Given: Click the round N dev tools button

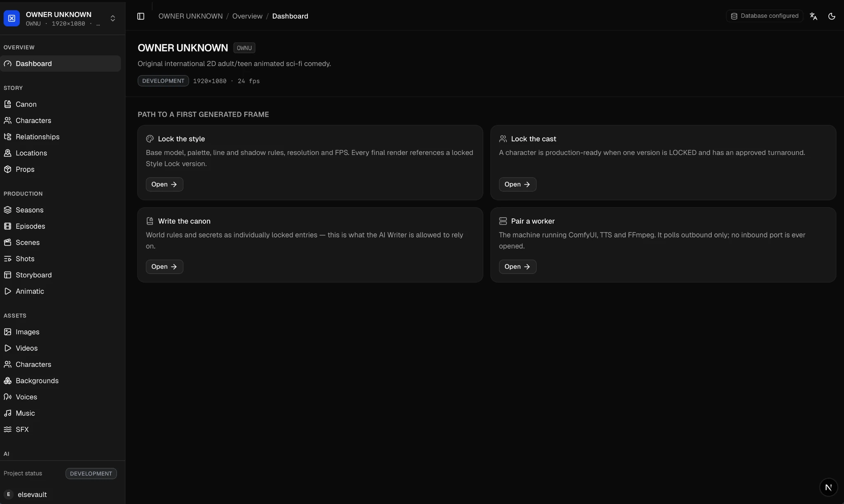Looking at the screenshot, I should tap(828, 487).
